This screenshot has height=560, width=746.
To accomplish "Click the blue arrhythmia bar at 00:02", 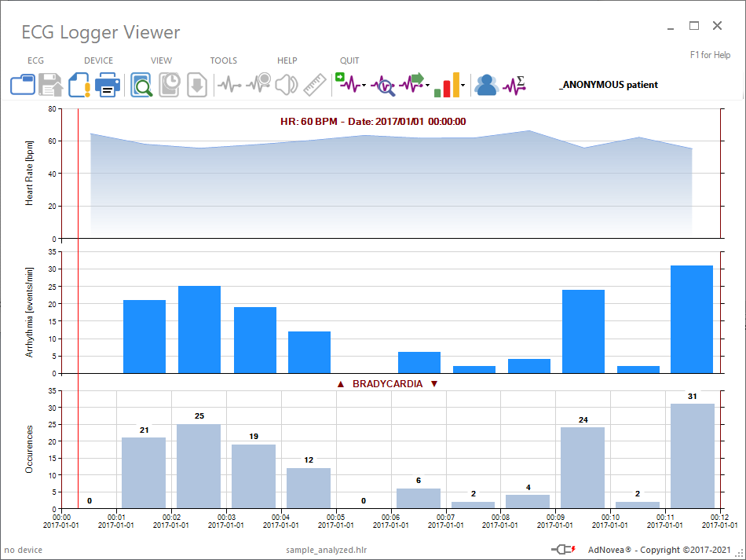I will pos(199,330).
